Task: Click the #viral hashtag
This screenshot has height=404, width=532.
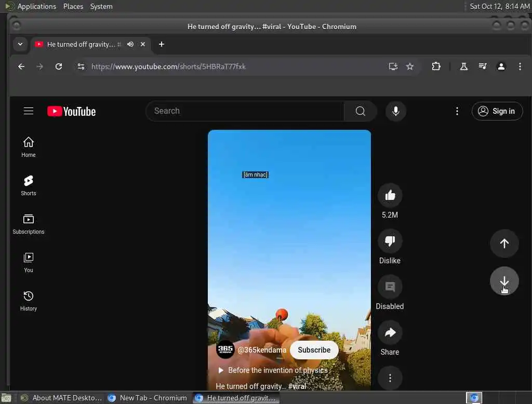Action: [x=297, y=386]
